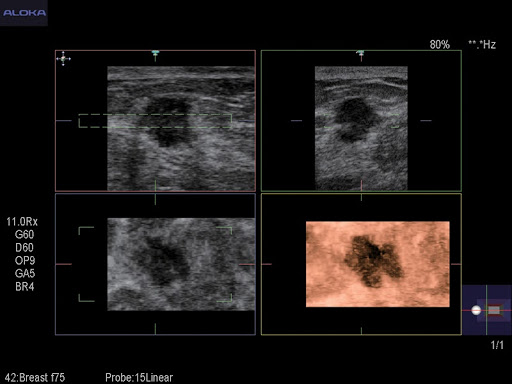Click the gray cube in the orientation navigator
This screenshot has height=384, width=512.
pyautogui.click(x=494, y=310)
